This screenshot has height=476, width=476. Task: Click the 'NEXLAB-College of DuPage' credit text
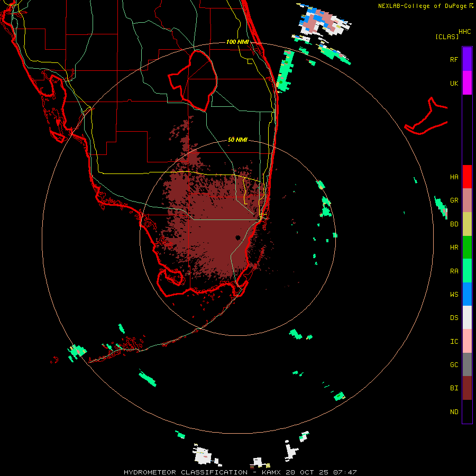(423, 6)
